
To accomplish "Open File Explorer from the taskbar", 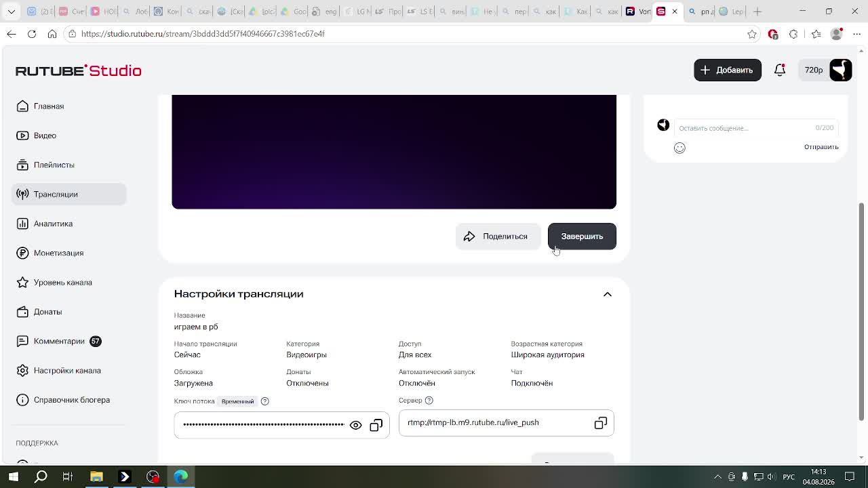I will click(x=96, y=476).
